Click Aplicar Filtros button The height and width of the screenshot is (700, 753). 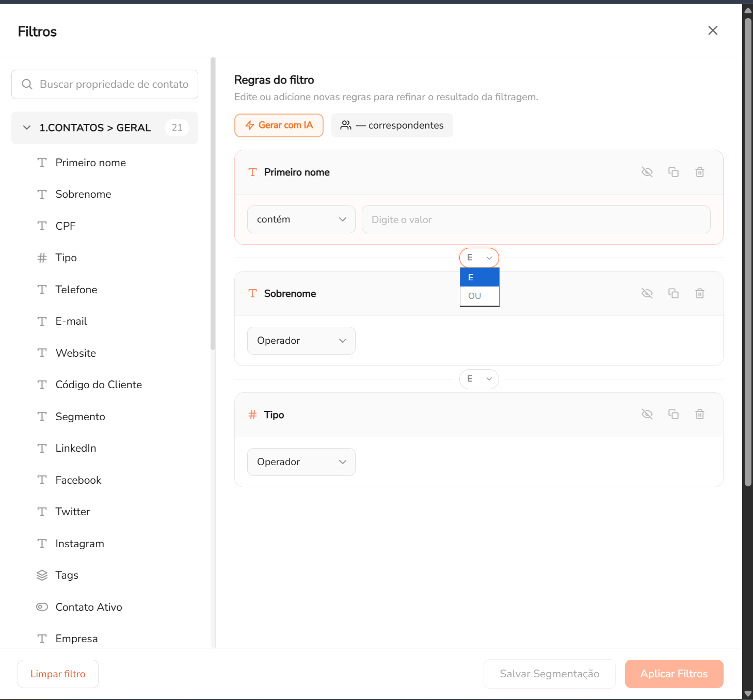click(674, 674)
